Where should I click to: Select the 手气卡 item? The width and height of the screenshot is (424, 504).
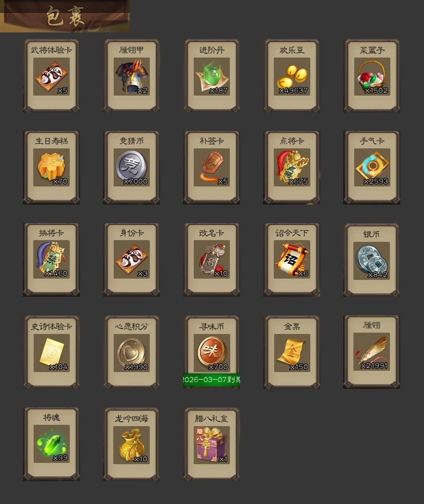[372, 167]
